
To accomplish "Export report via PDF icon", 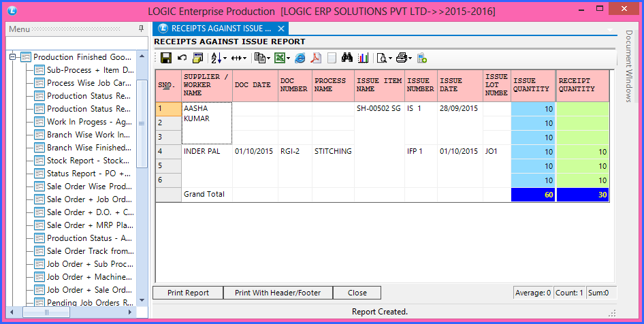I will pos(316,58).
